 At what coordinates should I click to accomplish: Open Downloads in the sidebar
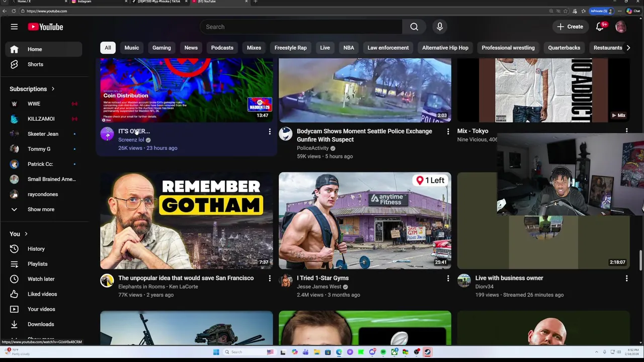pyautogui.click(x=44, y=324)
